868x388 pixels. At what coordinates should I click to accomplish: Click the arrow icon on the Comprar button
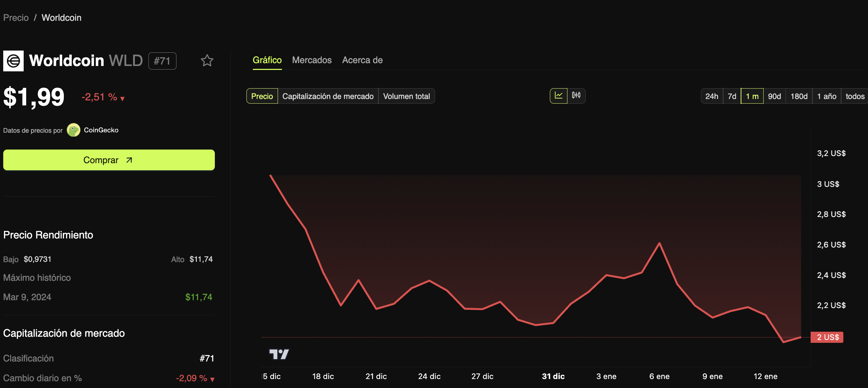[x=129, y=160]
